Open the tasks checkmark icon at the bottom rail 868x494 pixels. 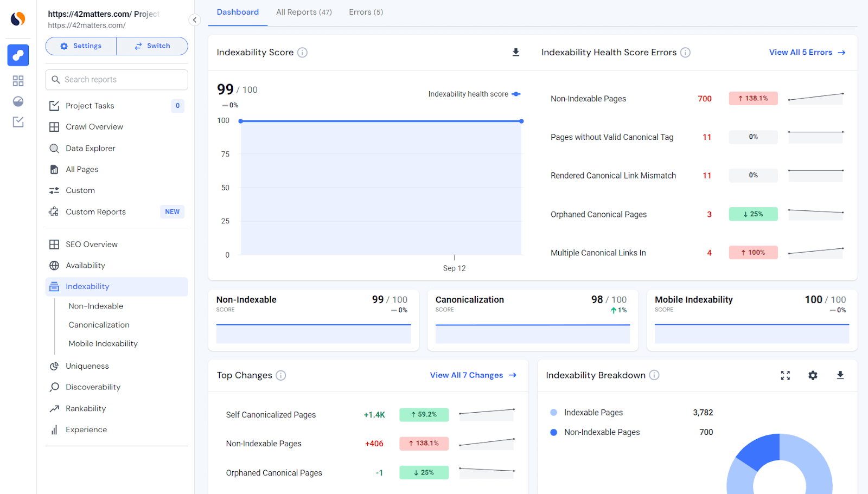pyautogui.click(x=18, y=122)
